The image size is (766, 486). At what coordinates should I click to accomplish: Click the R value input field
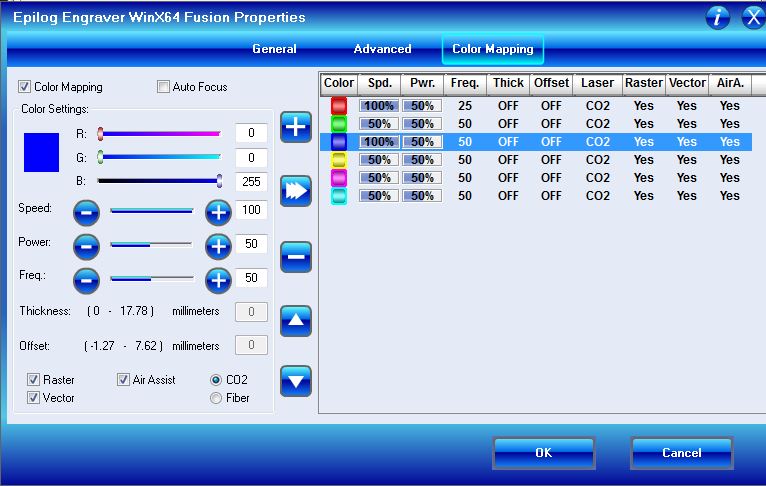click(251, 133)
